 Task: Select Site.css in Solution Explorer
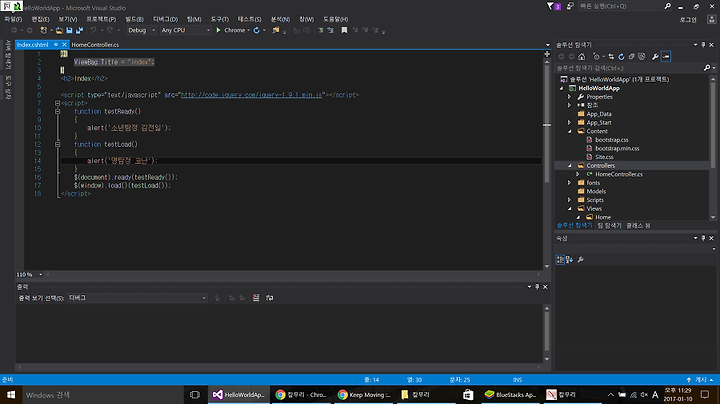click(x=604, y=157)
